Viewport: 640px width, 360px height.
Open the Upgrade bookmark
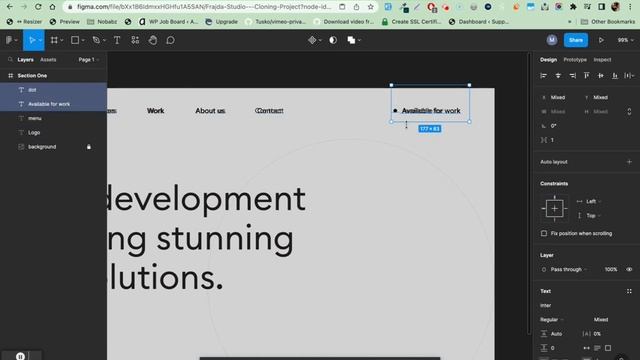(221, 22)
